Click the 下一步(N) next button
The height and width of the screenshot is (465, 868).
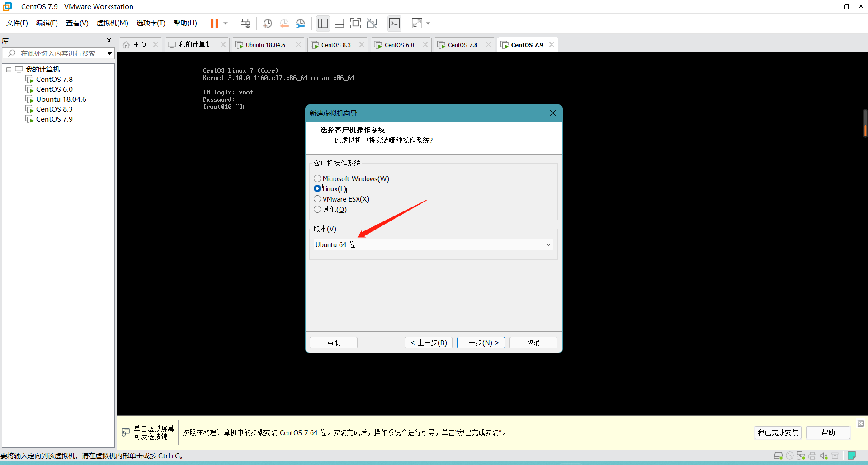[481, 343]
